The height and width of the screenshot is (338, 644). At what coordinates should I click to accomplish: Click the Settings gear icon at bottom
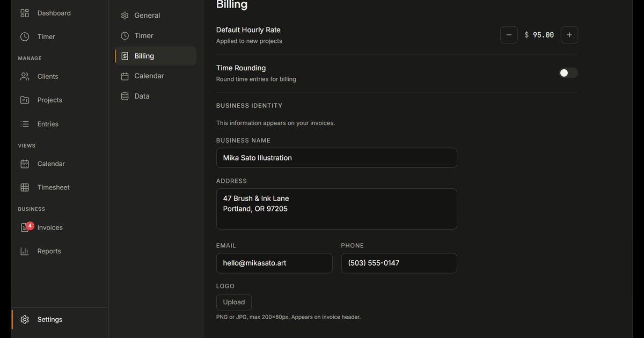tap(25, 319)
